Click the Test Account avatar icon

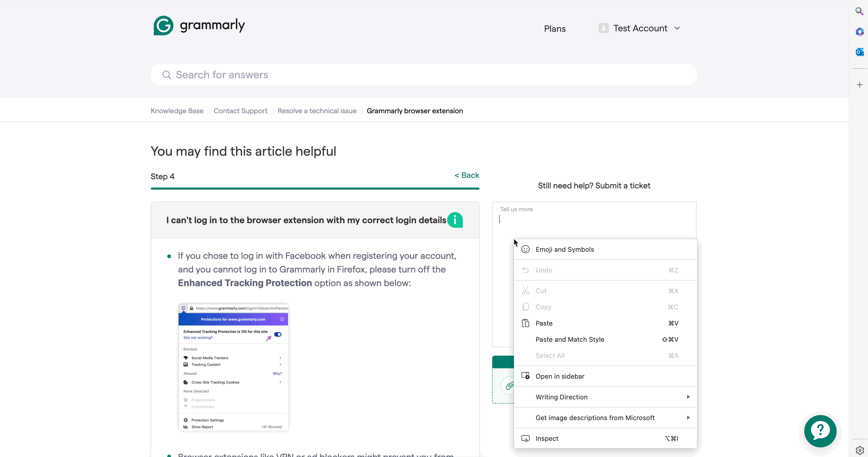pyautogui.click(x=603, y=28)
